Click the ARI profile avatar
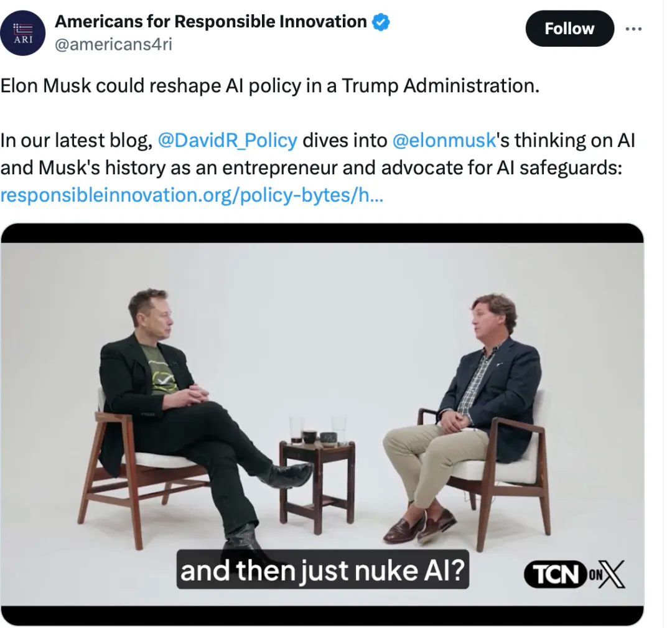 point(23,33)
